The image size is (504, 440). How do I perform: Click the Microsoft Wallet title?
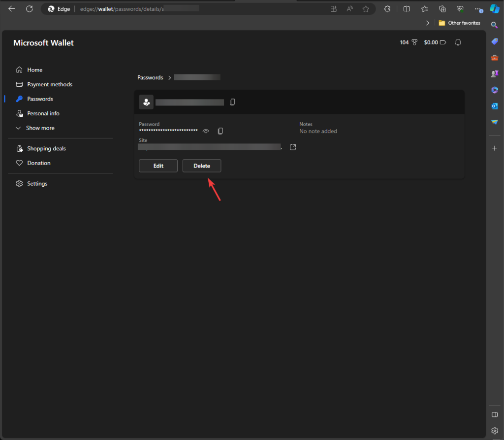point(43,43)
